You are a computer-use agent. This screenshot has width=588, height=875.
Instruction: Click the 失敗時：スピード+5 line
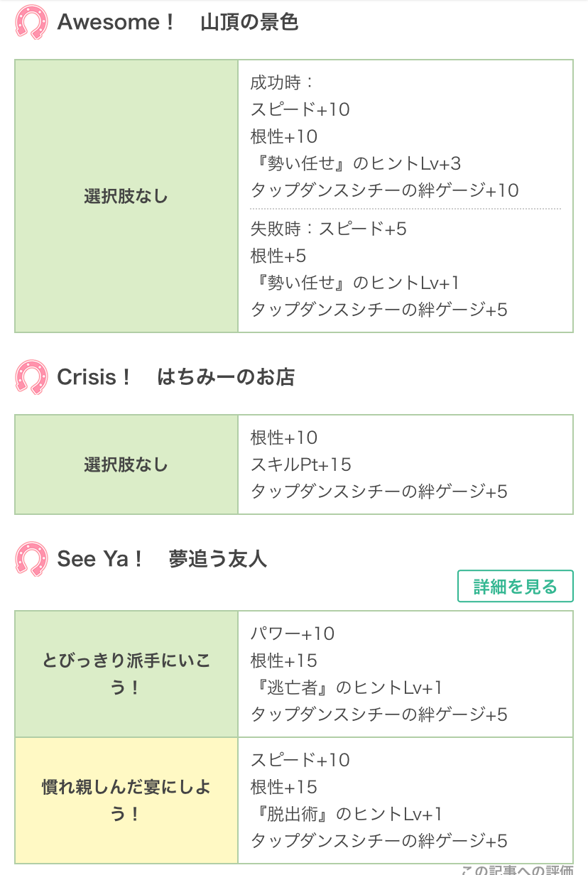pos(328,229)
